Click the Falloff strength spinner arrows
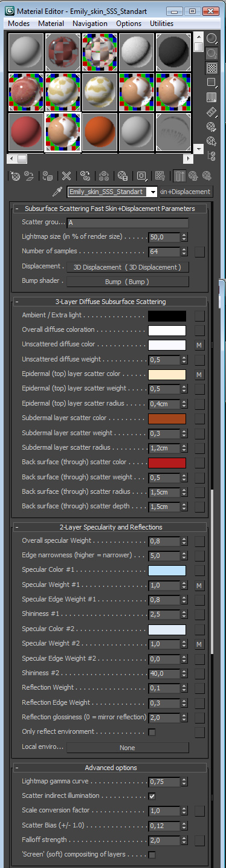 point(184,840)
